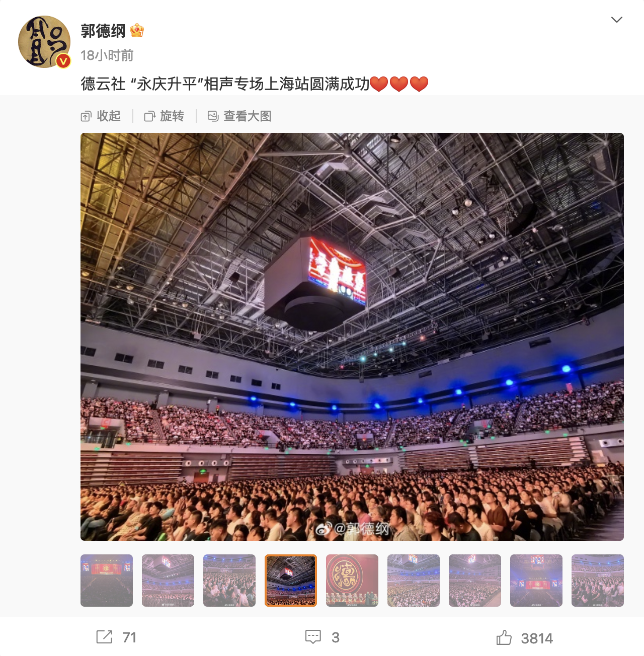The width and height of the screenshot is (644, 656).
Task: Click the crown VIP badge icon
Action: [137, 31]
